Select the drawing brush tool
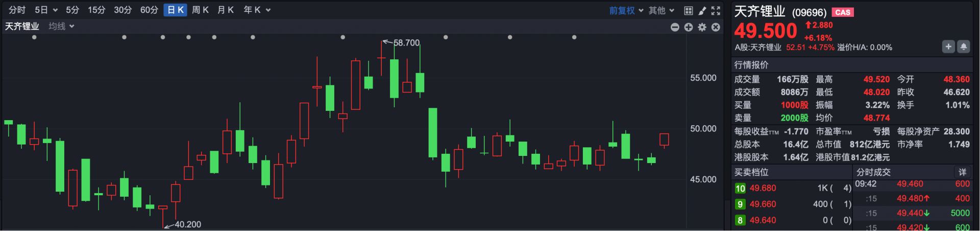The width and height of the screenshot is (980, 231). [x=702, y=10]
